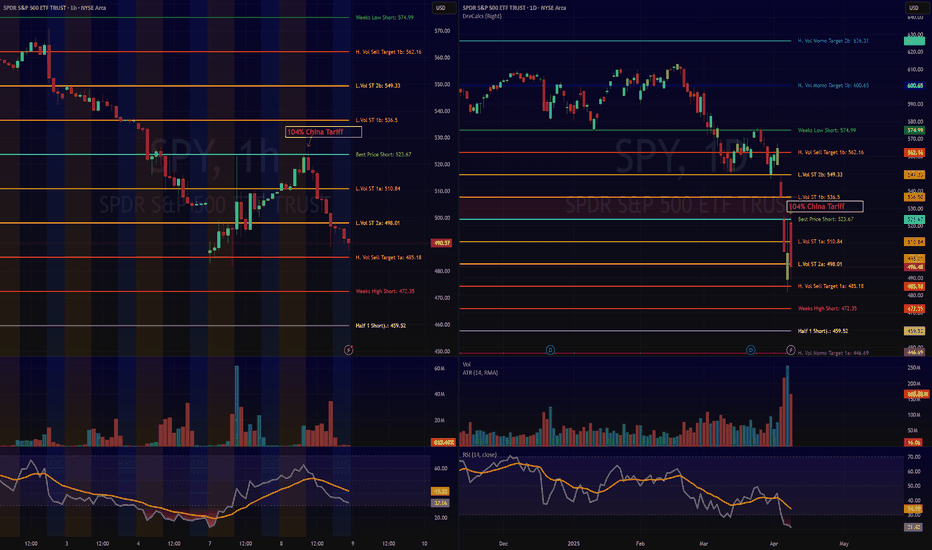Click the '2025' label on the 1D time axis
Image resolution: width=932 pixels, height=550 pixels.
coord(573,543)
